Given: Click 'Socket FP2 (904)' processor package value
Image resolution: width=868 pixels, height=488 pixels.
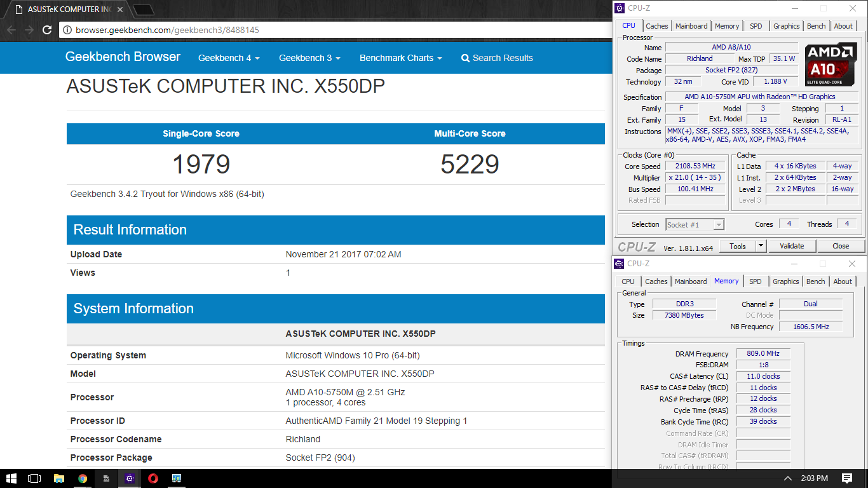Looking at the screenshot, I should [x=320, y=457].
